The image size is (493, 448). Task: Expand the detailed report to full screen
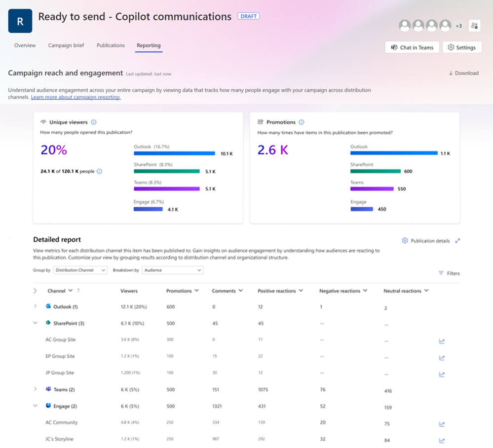coord(457,241)
